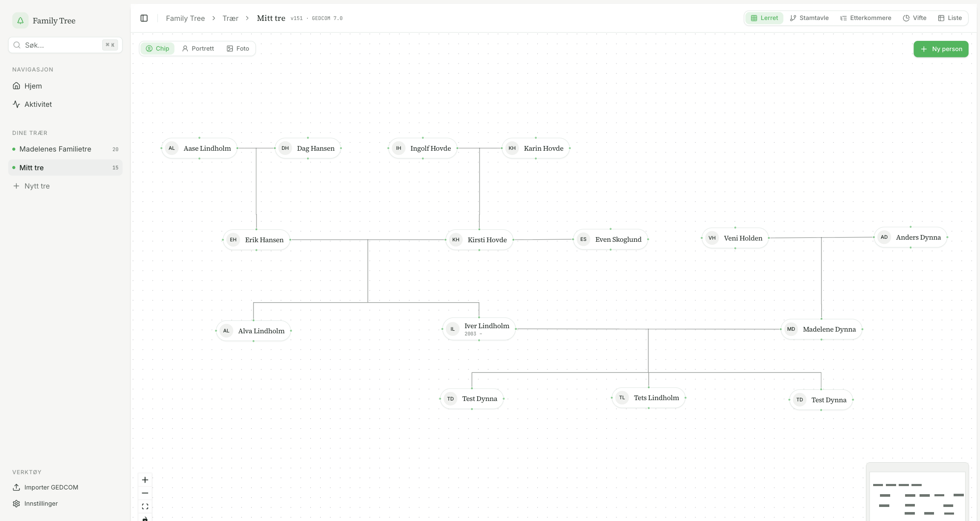Enable Portrett display mode
Screen dimensions: 980x521
click(x=198, y=48)
